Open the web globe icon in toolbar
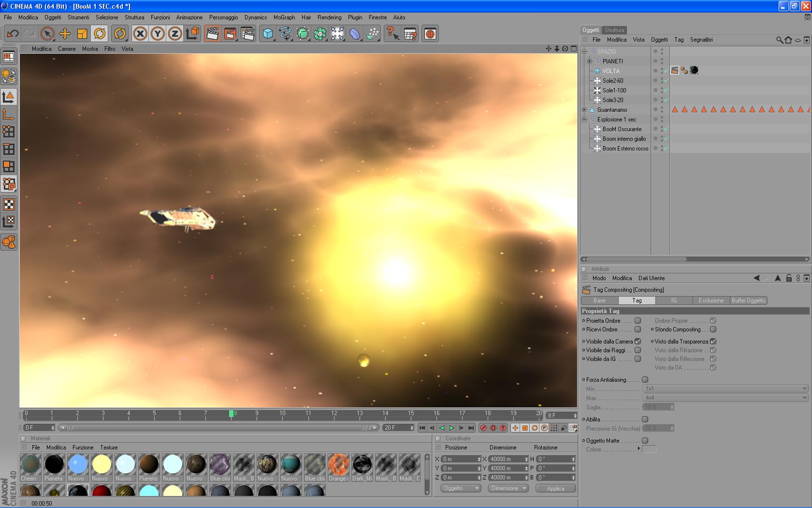Screen dimensions: 812x508 point(430,33)
